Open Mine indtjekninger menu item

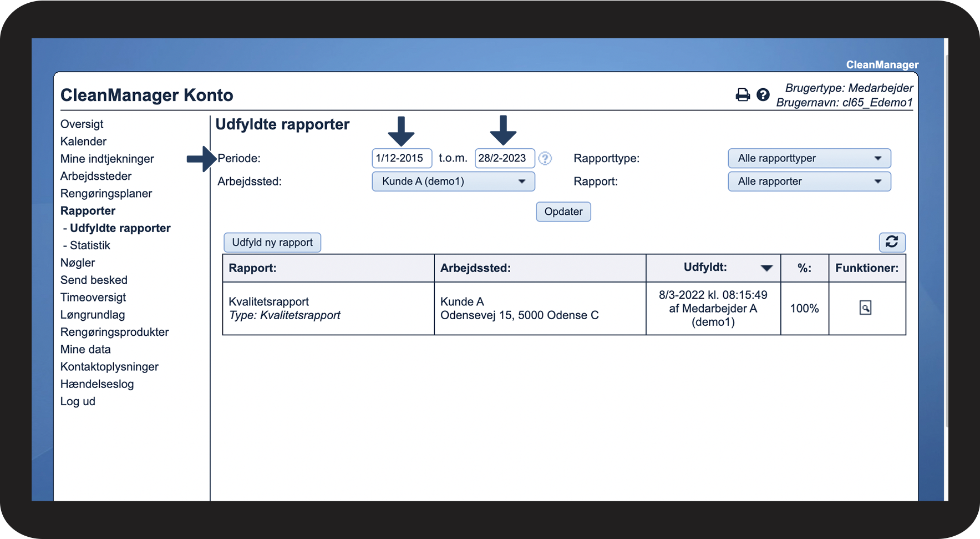(107, 159)
